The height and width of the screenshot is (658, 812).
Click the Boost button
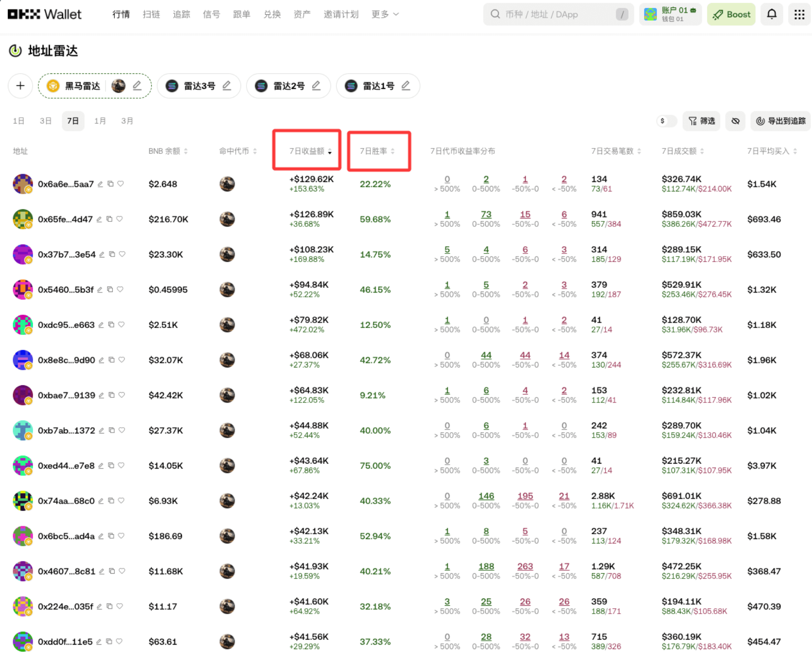pos(731,14)
